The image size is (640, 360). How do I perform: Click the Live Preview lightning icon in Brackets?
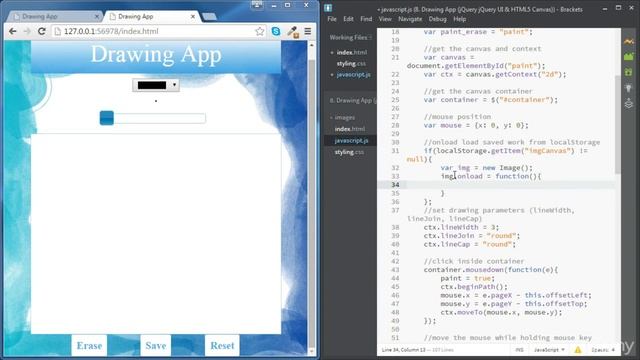629,41
